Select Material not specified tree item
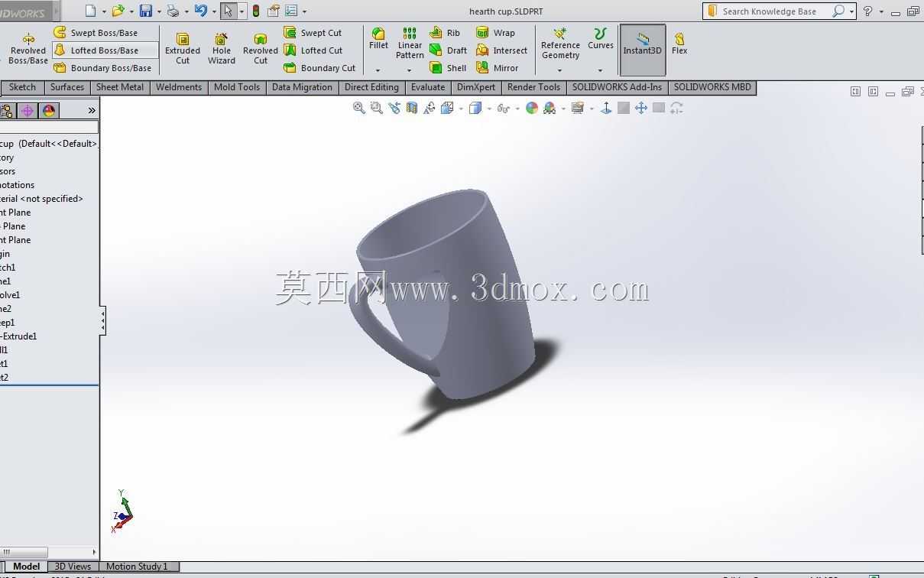The image size is (924, 578). coord(42,199)
